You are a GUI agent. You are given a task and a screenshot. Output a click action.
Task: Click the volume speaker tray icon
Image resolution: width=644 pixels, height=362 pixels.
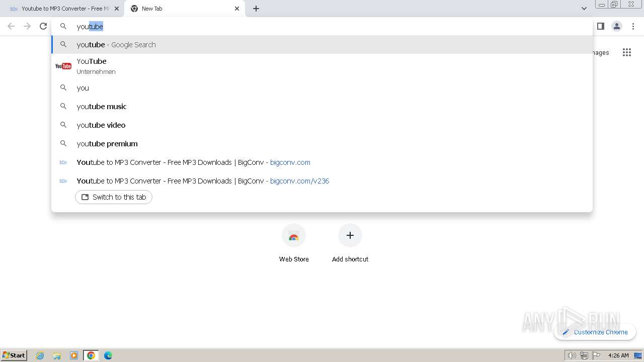pyautogui.click(x=572, y=355)
